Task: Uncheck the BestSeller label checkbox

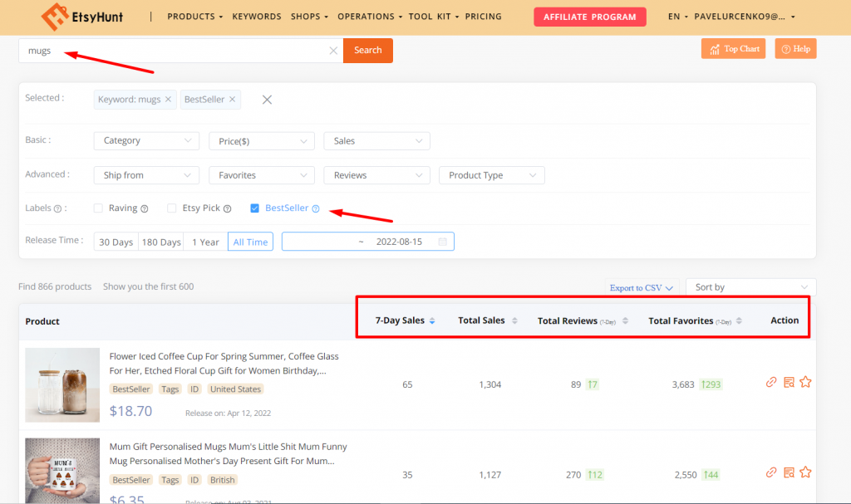Action: 255,208
